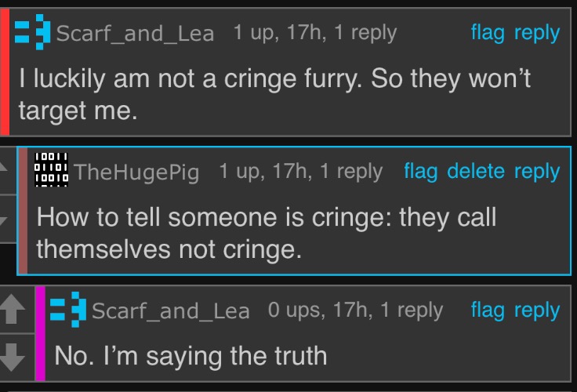Click the 'I luckily am not a cringe furry' text

[274, 94]
